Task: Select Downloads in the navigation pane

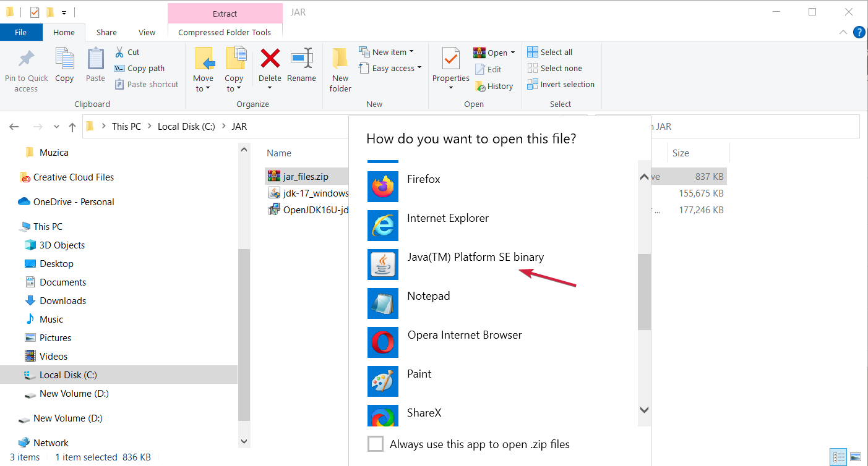Action: pos(55,301)
